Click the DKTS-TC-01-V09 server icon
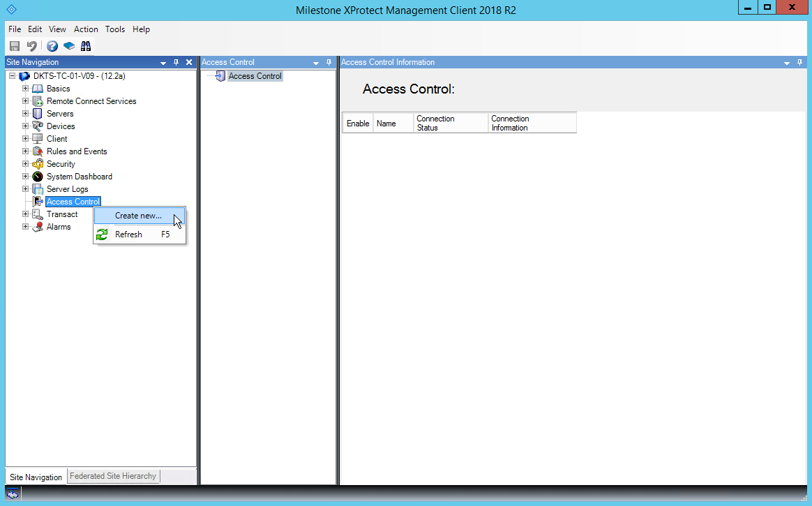 [x=24, y=76]
